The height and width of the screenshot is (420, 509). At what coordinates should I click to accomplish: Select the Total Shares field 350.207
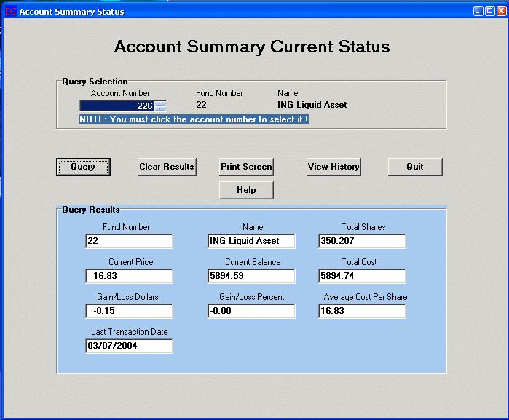(363, 241)
